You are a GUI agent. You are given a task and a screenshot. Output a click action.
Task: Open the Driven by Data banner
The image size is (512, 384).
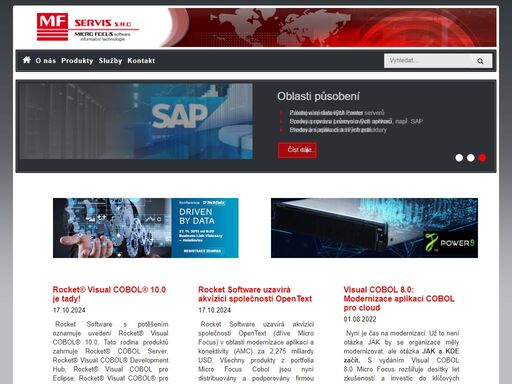point(146,228)
